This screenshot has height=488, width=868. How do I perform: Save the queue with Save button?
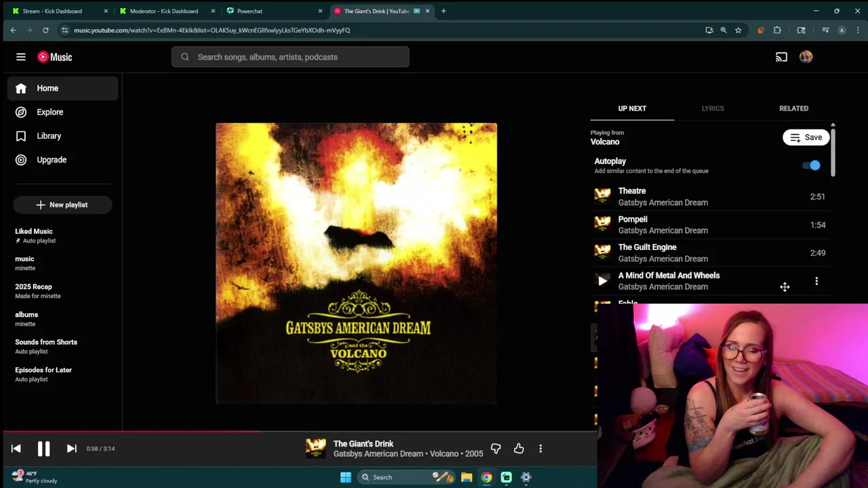806,138
